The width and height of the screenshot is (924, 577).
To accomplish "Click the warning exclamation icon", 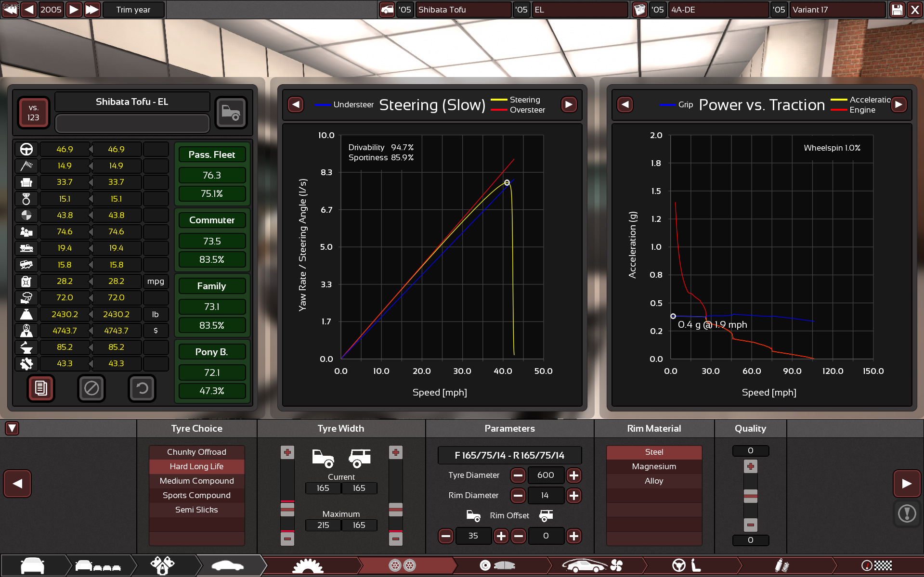I will coord(907,513).
